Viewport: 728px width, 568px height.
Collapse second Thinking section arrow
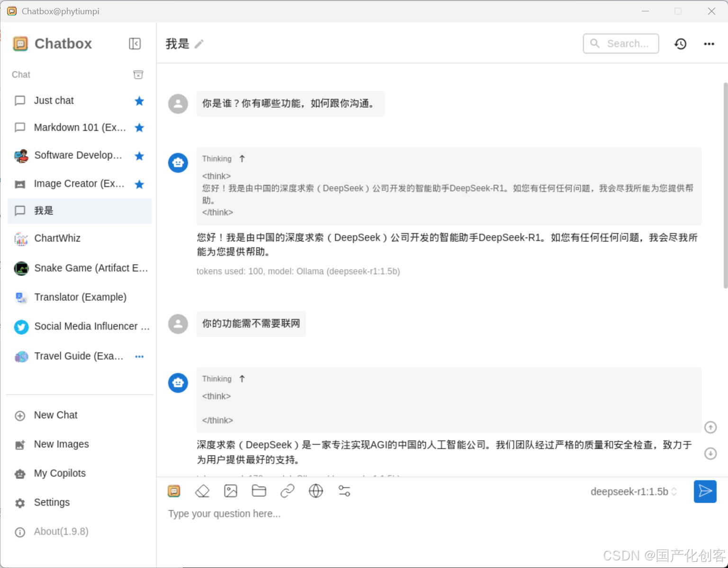(242, 379)
